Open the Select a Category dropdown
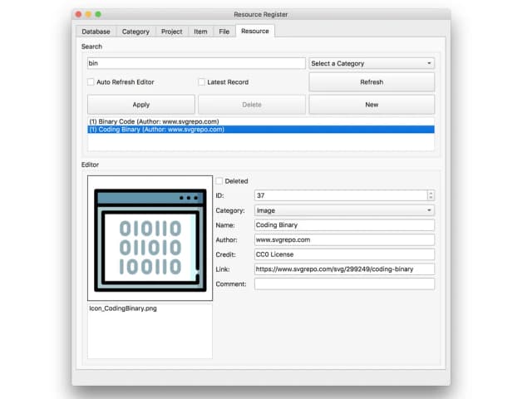532x399 pixels. click(372, 63)
